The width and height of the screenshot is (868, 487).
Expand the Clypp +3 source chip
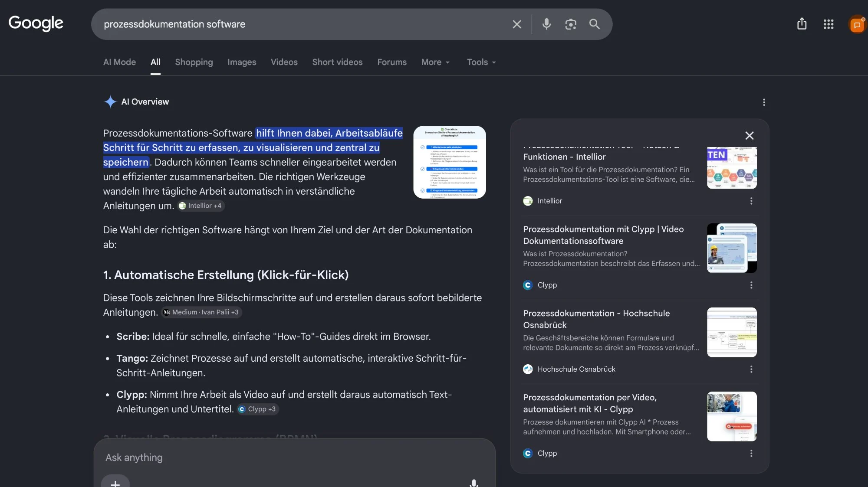point(258,409)
